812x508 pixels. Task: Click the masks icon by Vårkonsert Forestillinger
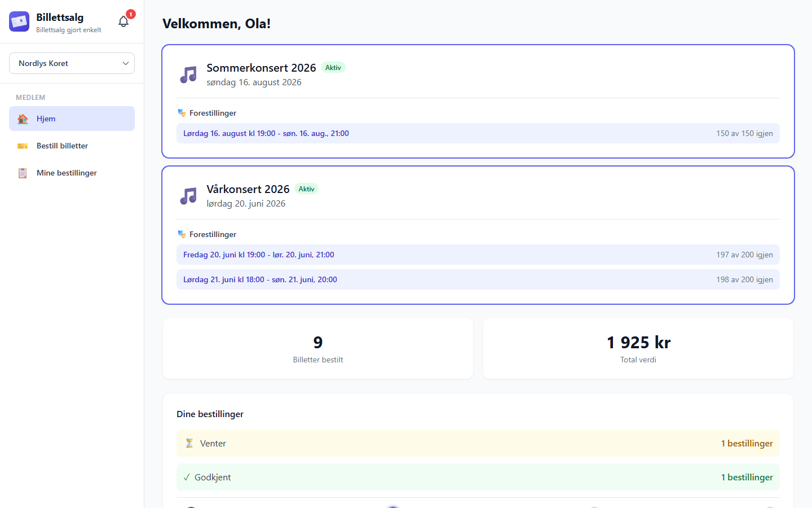[182, 234]
